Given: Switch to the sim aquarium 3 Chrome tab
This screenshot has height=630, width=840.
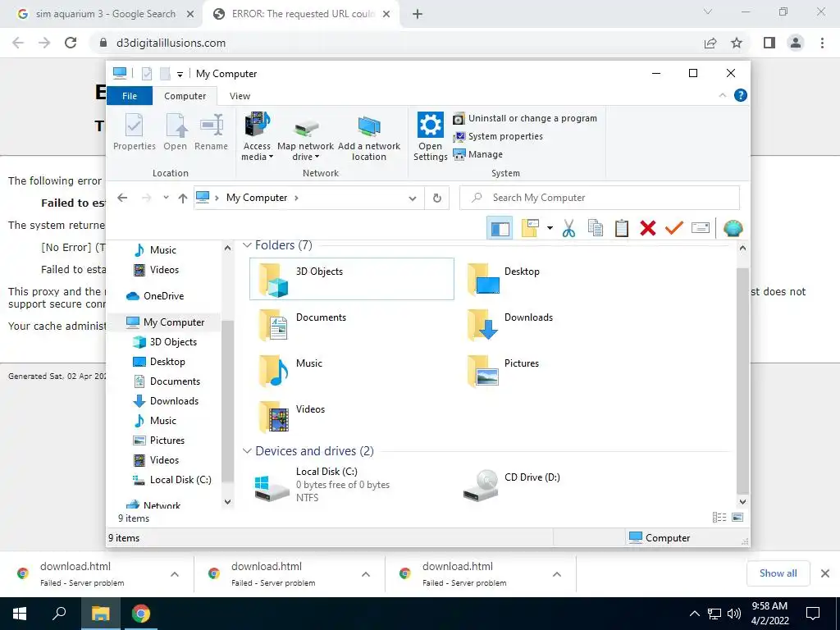Looking at the screenshot, I should (105, 14).
